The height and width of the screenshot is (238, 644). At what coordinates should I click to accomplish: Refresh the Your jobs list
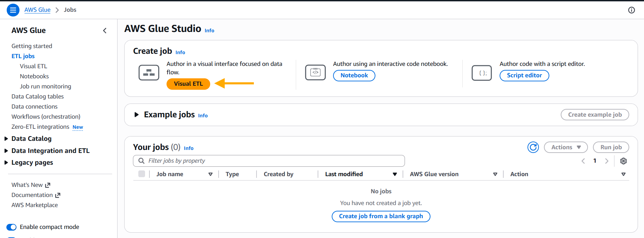[533, 147]
